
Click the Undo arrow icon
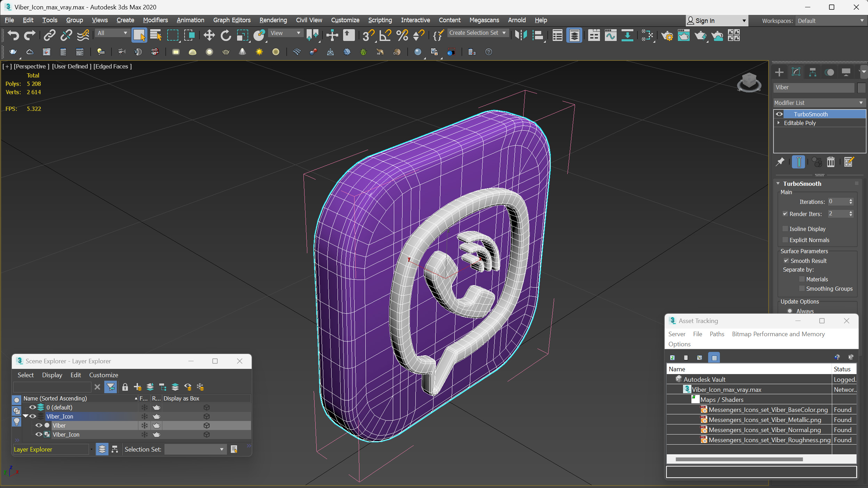13,35
